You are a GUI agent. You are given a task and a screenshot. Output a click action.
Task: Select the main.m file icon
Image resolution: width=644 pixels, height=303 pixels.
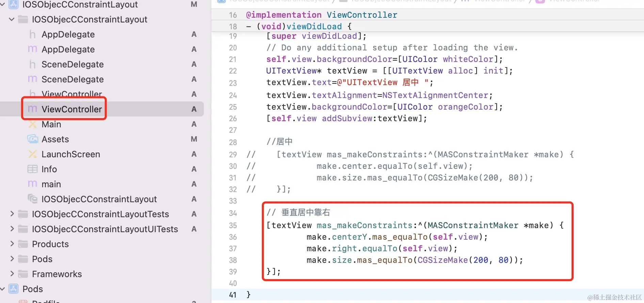(x=32, y=184)
